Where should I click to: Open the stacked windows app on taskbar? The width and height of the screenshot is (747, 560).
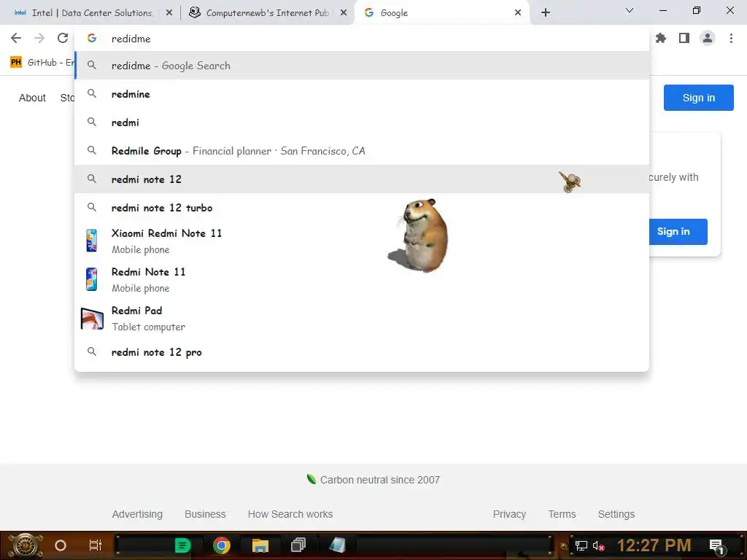click(x=298, y=545)
